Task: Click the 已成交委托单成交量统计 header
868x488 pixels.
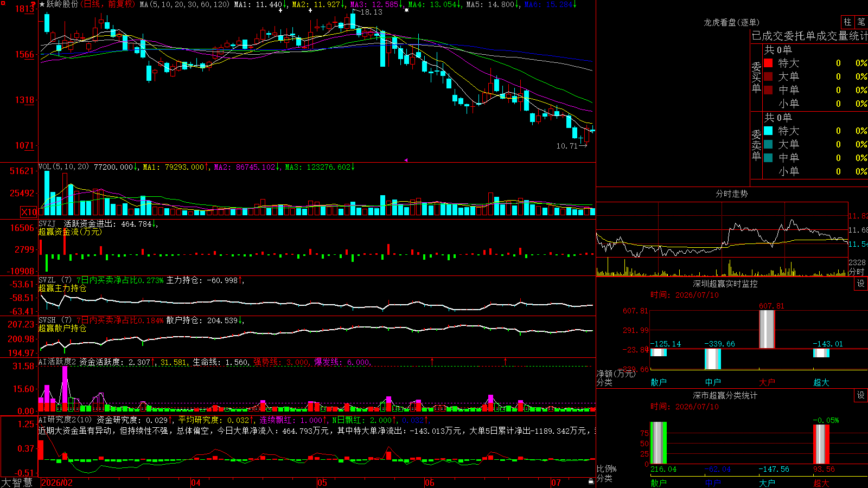Action: tap(809, 36)
